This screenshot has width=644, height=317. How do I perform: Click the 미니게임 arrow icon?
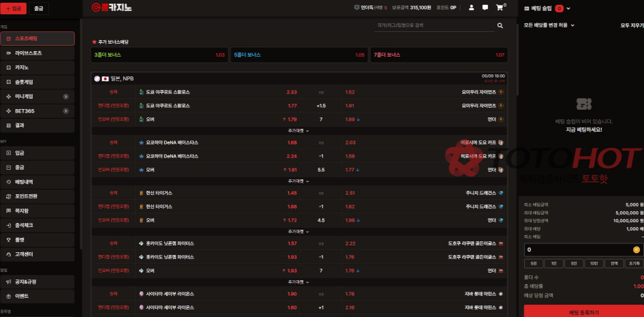tap(65, 97)
